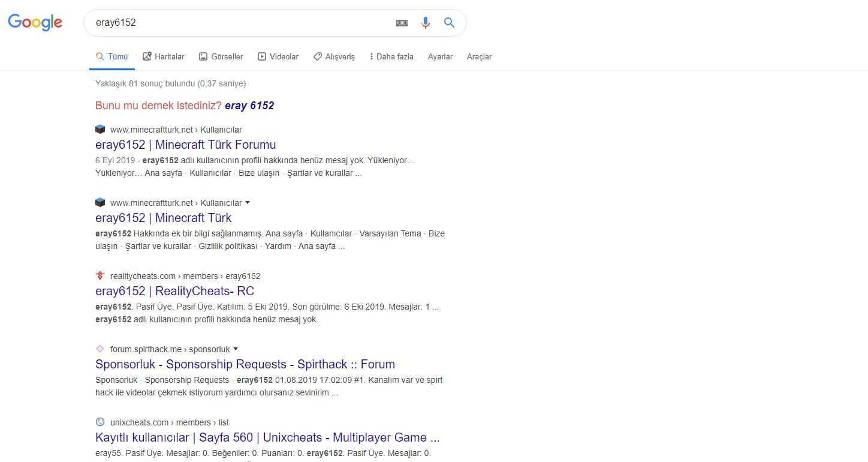Screen dimensions: 868x462
Task: Click the blue search magnifier button
Action: [x=449, y=23]
